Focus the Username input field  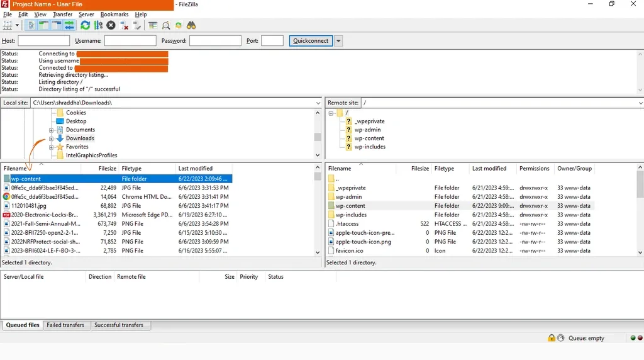click(x=130, y=41)
